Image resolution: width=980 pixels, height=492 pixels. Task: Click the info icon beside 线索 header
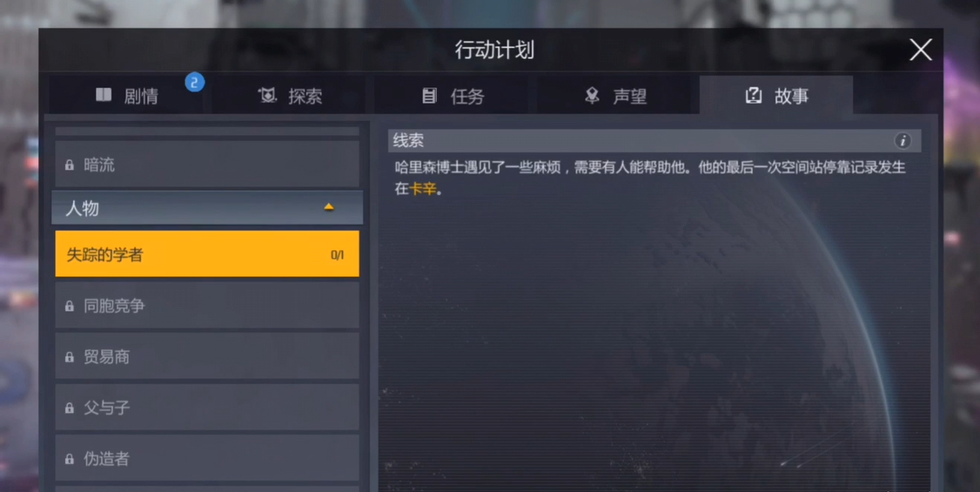pyautogui.click(x=902, y=141)
